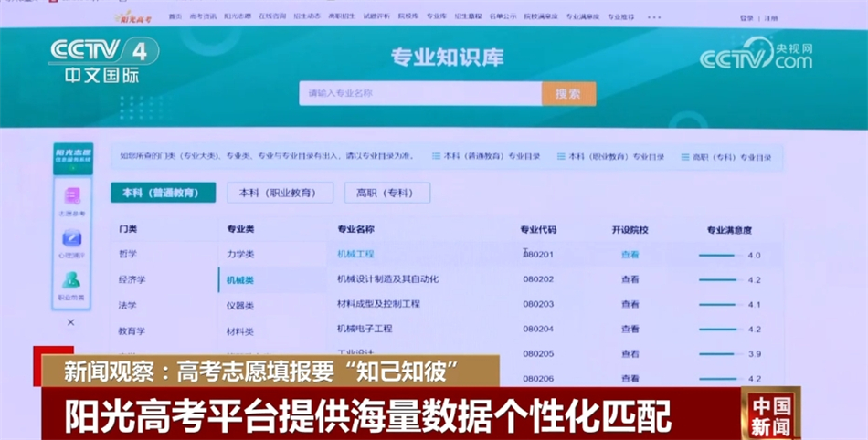This screenshot has height=440, width=868.
Task: Click the satisfaction bar for 机械工程 rated 4.0
Action: [721, 255]
